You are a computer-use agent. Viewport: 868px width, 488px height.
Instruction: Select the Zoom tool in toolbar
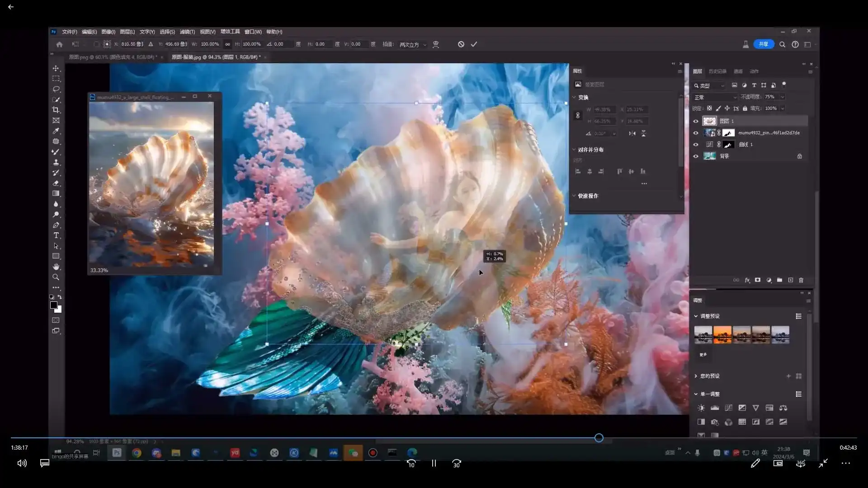point(56,277)
